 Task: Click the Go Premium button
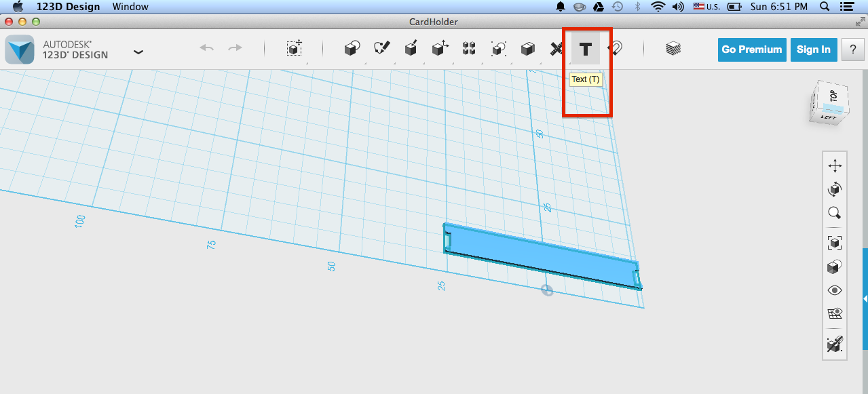point(752,50)
